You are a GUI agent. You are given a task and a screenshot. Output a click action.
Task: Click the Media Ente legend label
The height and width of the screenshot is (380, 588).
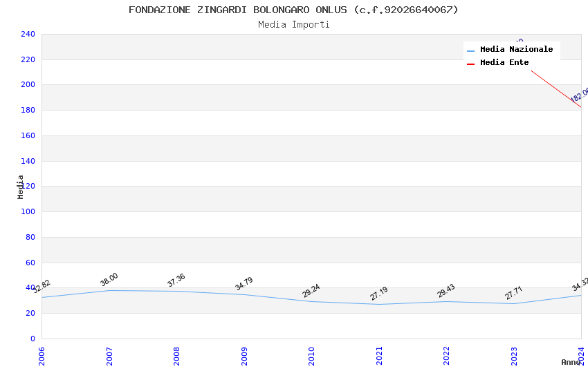pyautogui.click(x=504, y=62)
